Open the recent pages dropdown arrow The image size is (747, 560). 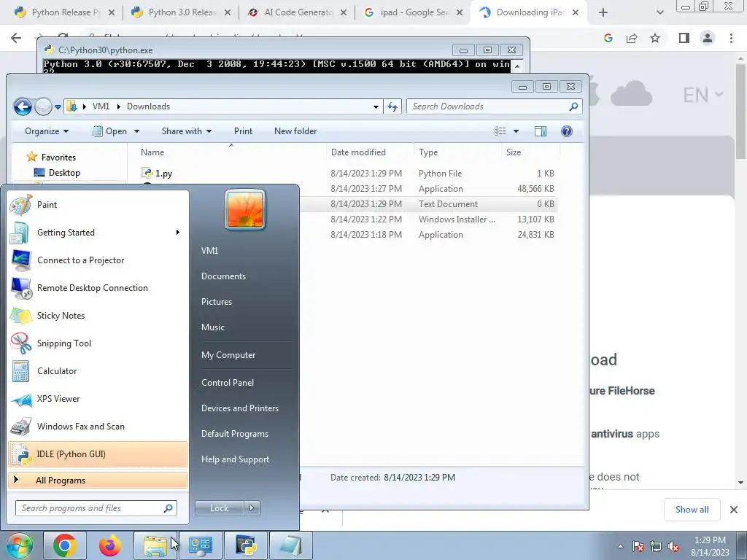click(58, 106)
